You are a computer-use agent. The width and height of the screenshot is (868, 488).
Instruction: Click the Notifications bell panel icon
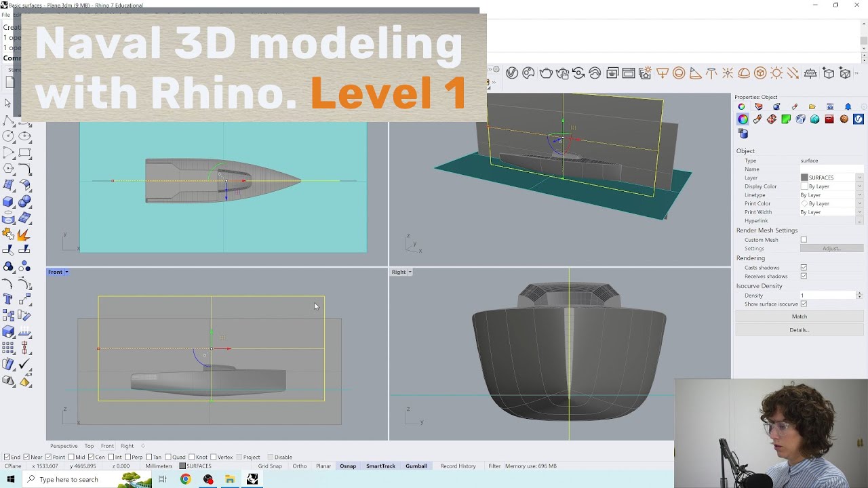click(x=848, y=106)
